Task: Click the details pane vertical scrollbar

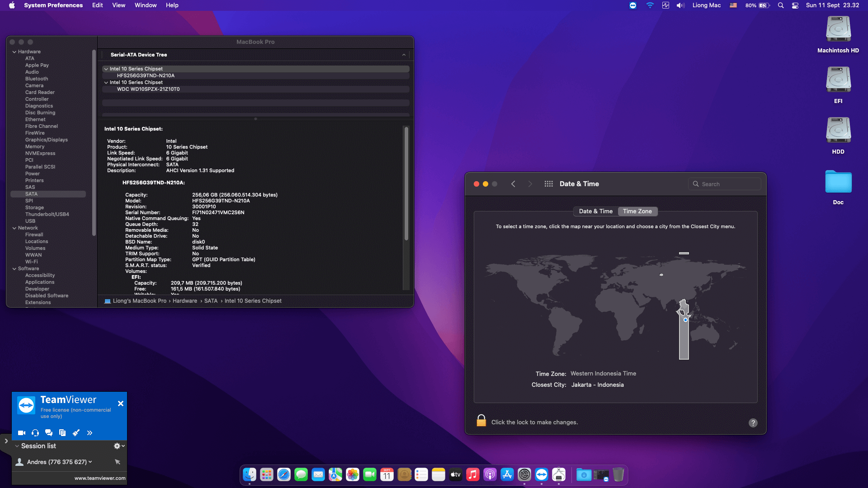Action: pos(406,183)
